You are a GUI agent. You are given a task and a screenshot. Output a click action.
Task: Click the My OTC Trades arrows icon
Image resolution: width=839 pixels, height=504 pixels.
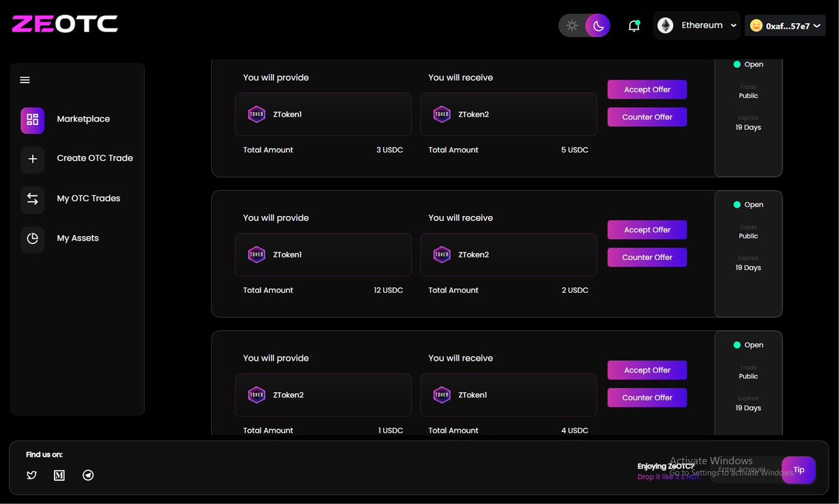(x=32, y=199)
